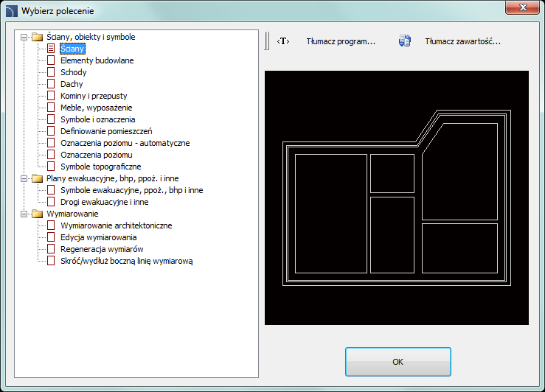Click the icon beside Symbole topograficzne

(x=51, y=167)
